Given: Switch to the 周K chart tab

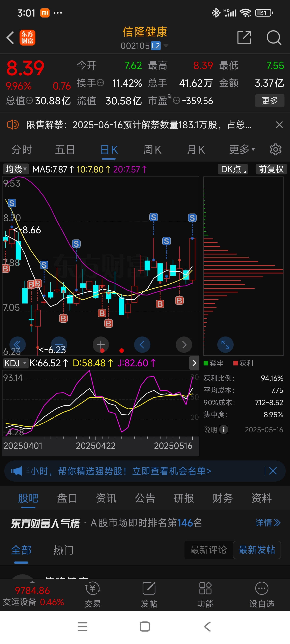Looking at the screenshot, I should click(152, 150).
